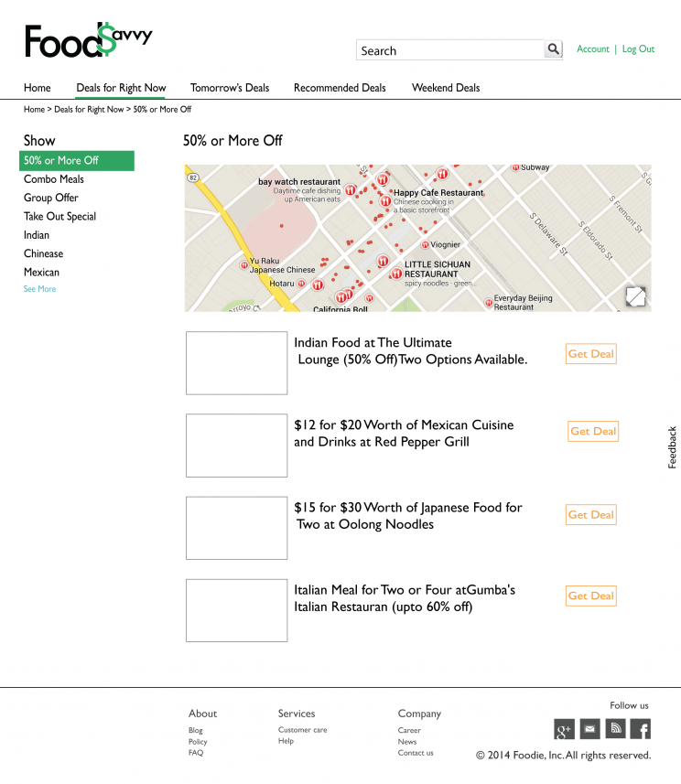Switch to Tomorrow's Deals tab
Viewport: 681px width, 784px height.
[230, 88]
